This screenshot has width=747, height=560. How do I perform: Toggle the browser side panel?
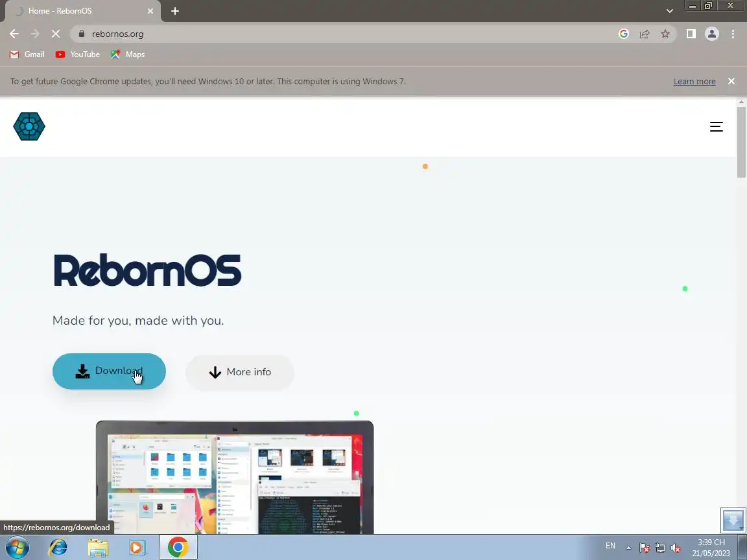(691, 34)
